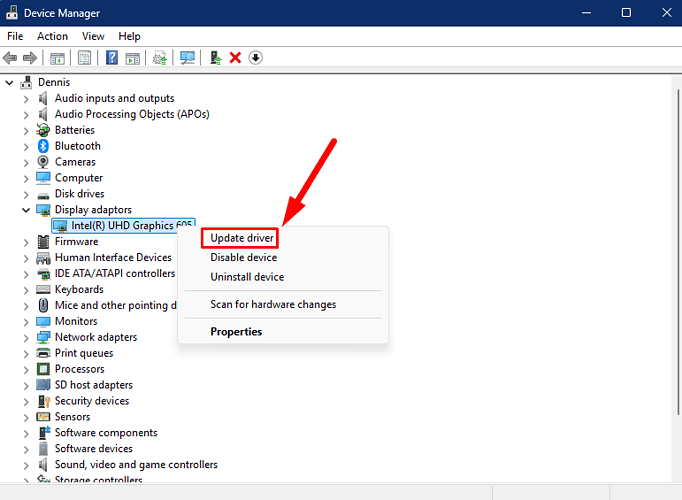Viewport: 682px width, 500px height.
Task: Click the blue Help question mark icon
Action: pyautogui.click(x=112, y=58)
